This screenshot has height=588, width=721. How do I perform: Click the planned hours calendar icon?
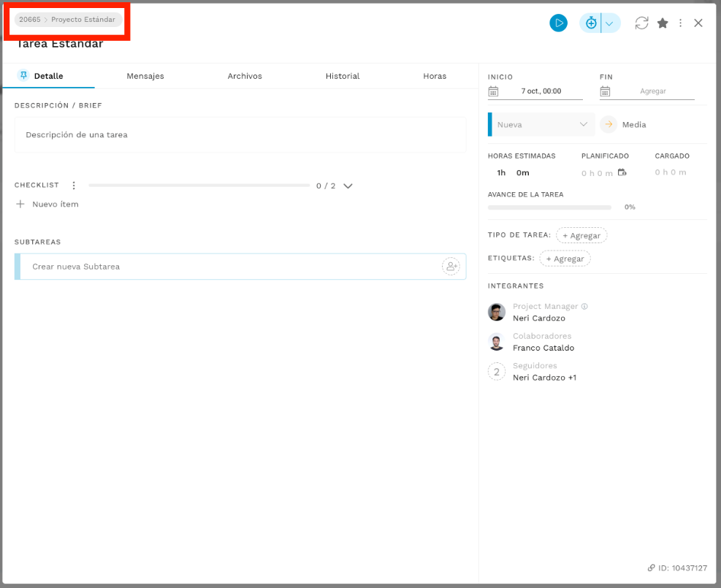click(x=622, y=172)
